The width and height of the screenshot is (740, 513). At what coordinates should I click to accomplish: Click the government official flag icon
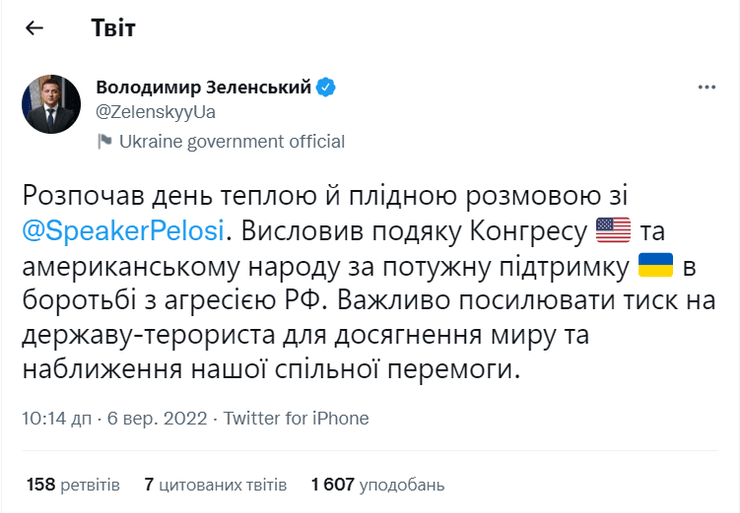coord(104,142)
